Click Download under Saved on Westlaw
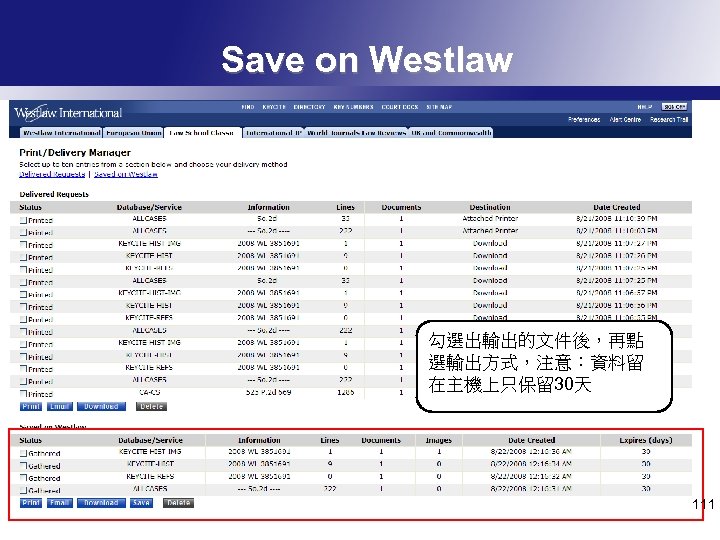 click(x=101, y=503)
